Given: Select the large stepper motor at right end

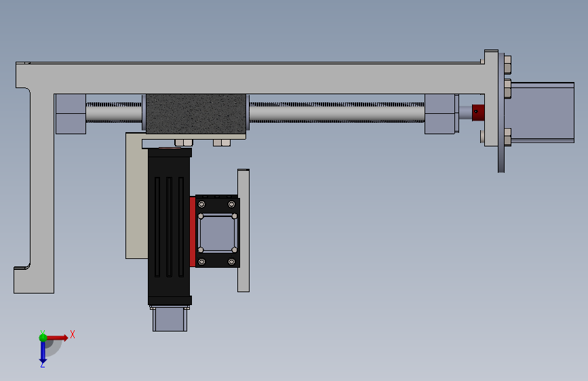Looking at the screenshot, I should [x=543, y=113].
